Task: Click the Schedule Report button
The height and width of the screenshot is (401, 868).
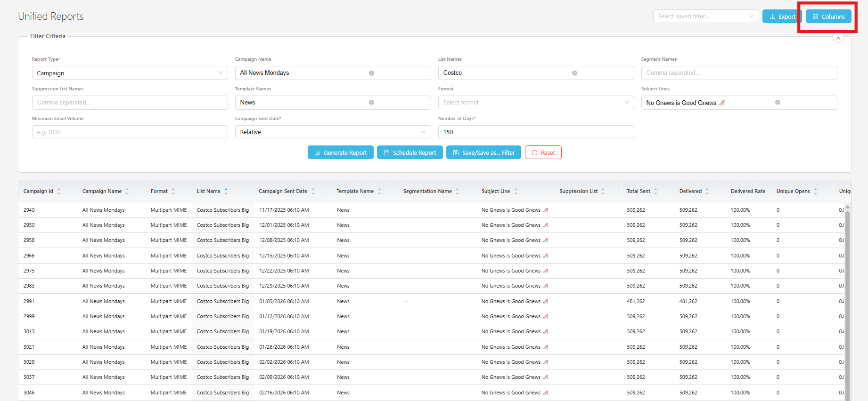Action: point(409,153)
